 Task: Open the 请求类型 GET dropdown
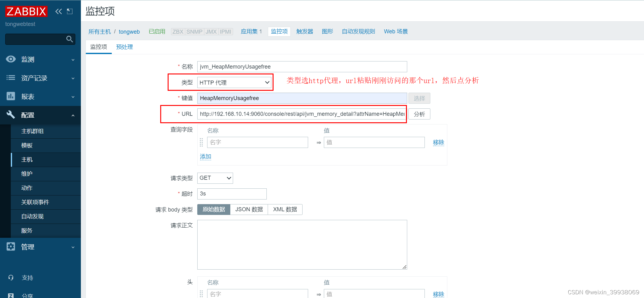(215, 178)
